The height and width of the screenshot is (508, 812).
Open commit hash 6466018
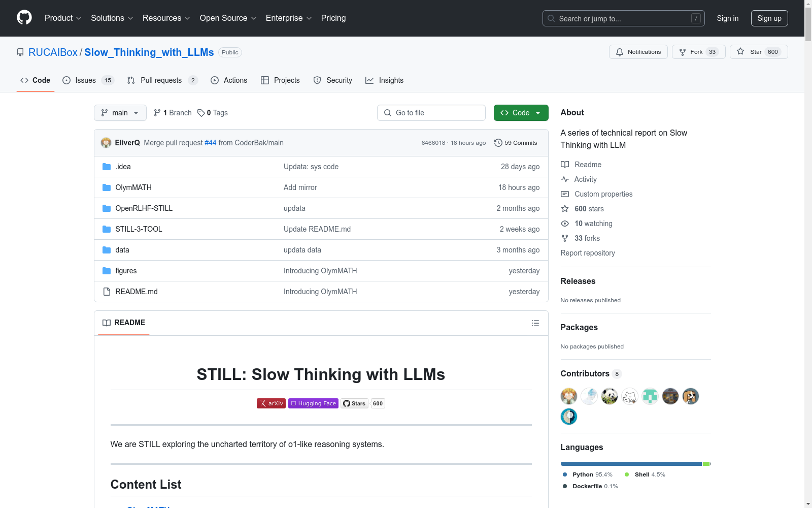click(x=433, y=143)
